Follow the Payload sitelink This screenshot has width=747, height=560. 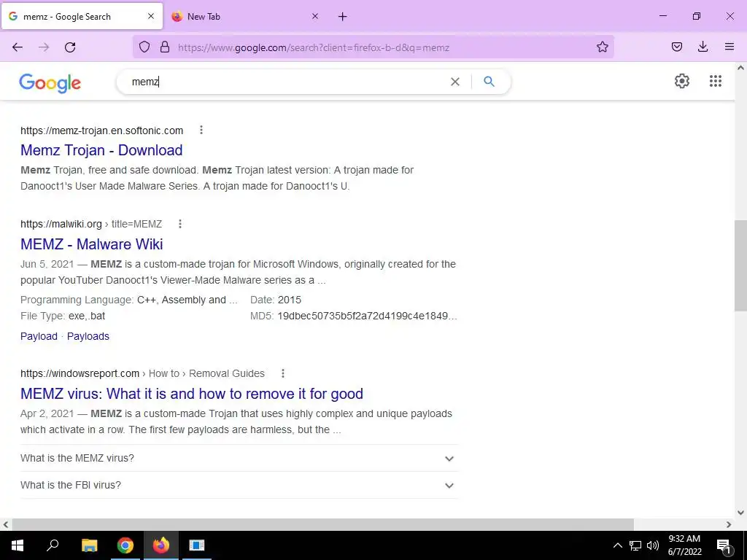(x=39, y=336)
